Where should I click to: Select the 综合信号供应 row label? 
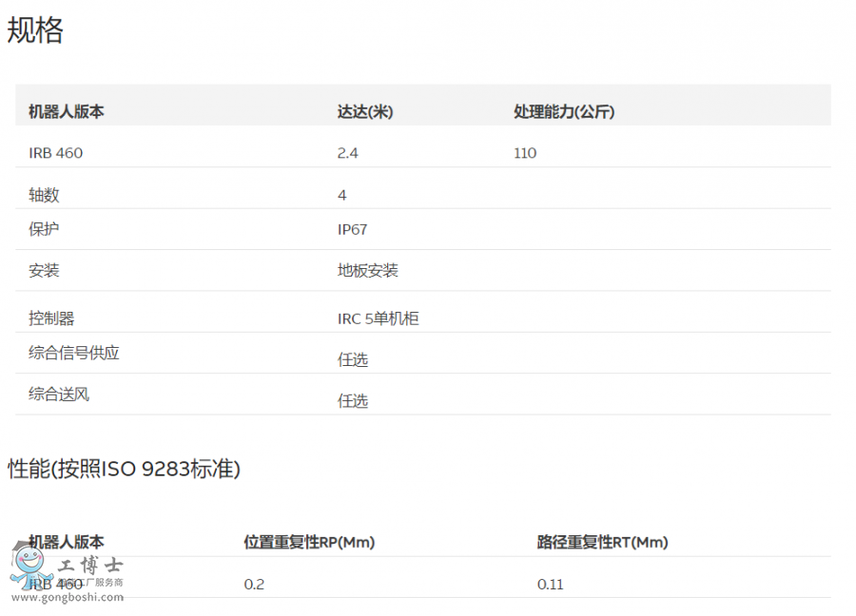pyautogui.click(x=73, y=353)
